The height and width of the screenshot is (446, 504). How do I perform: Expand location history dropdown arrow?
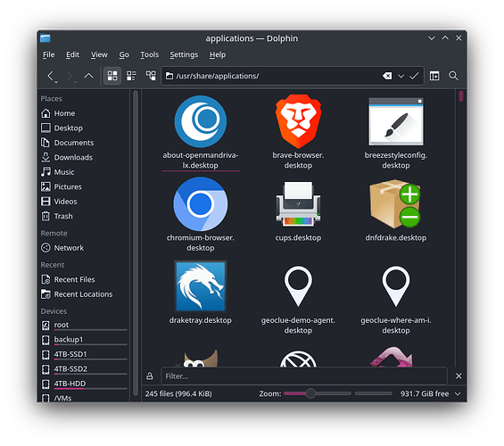coord(401,76)
